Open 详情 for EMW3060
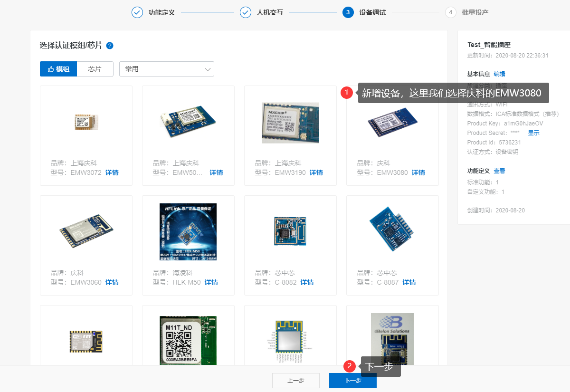Image resolution: width=570 pixels, height=392 pixels. click(112, 282)
